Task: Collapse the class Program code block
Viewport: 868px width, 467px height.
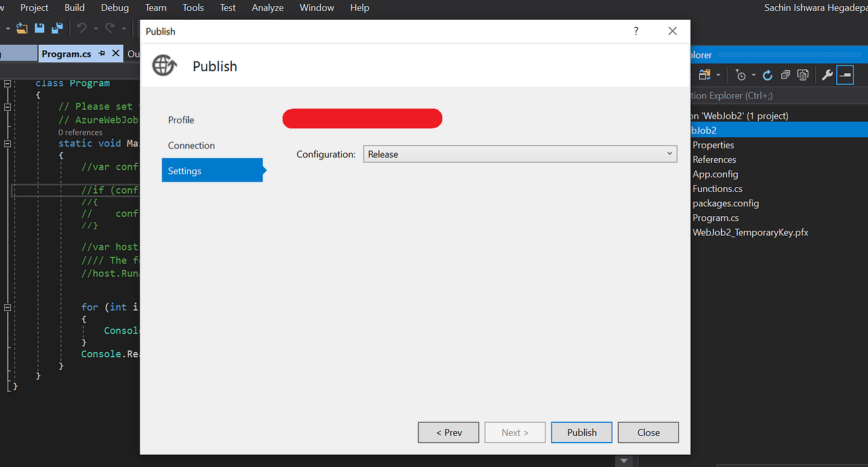Action: tap(7, 83)
